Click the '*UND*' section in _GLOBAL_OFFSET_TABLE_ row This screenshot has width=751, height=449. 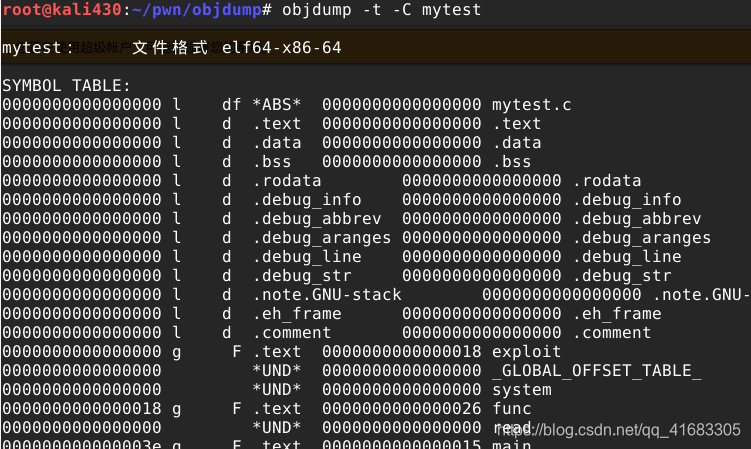pyautogui.click(x=277, y=370)
